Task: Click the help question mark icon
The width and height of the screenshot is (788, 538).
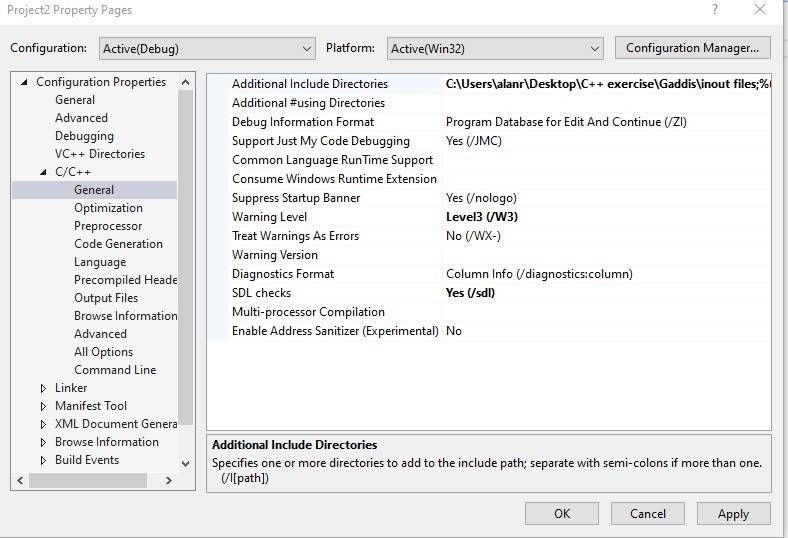Action: tap(715, 10)
